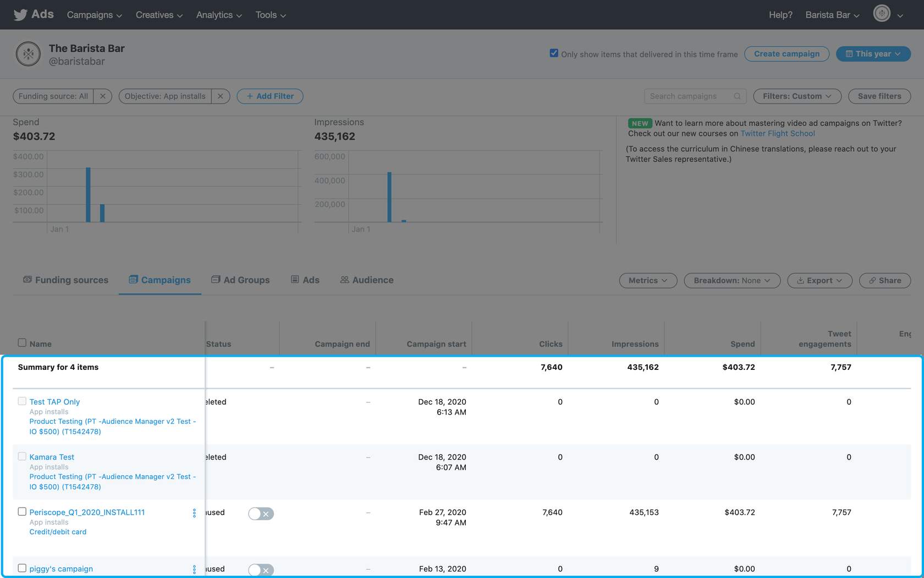
Task: Click the search magnifier icon
Action: pyautogui.click(x=737, y=96)
